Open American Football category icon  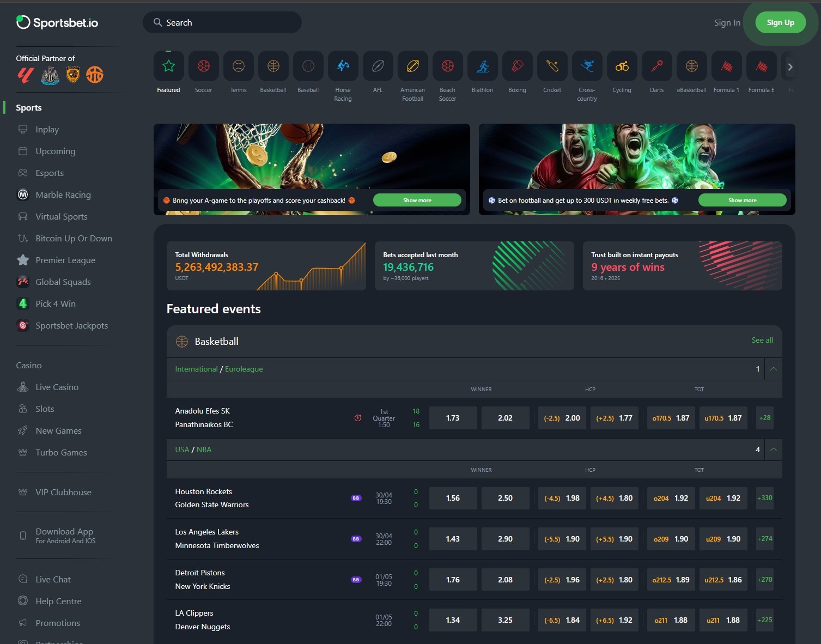[413, 66]
